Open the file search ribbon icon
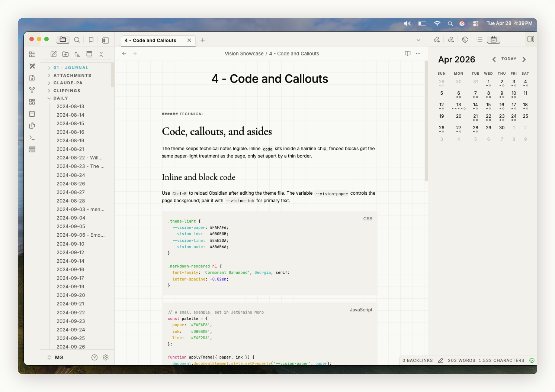 click(x=32, y=78)
